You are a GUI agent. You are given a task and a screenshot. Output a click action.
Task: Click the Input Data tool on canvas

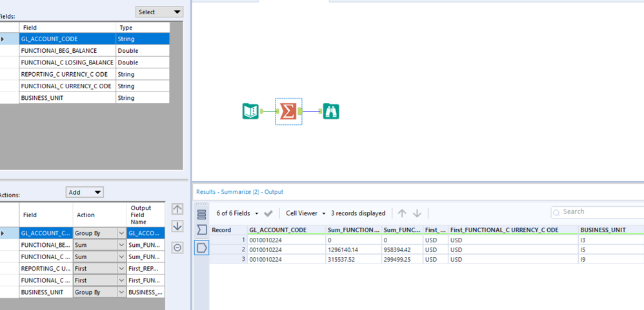coord(250,111)
